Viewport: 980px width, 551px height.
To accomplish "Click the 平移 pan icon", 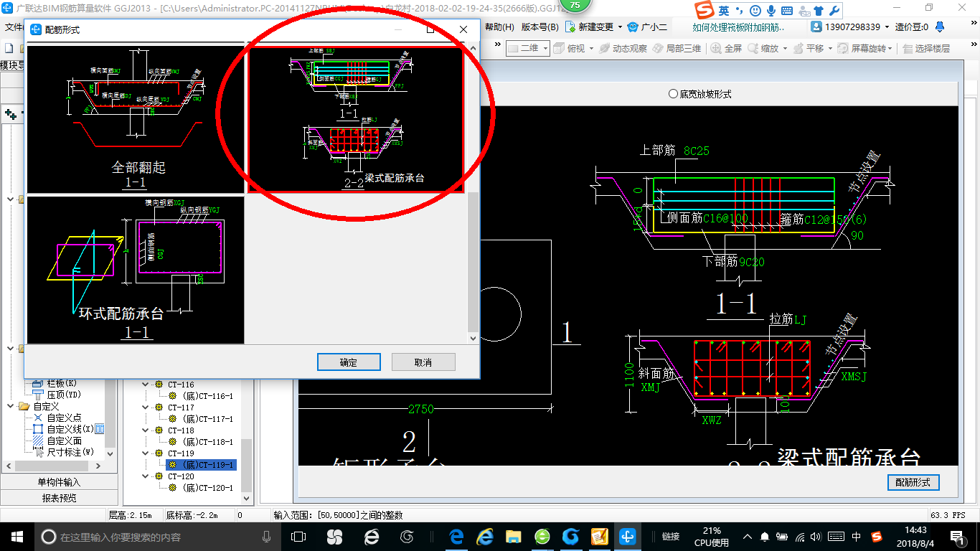I will pyautogui.click(x=798, y=48).
